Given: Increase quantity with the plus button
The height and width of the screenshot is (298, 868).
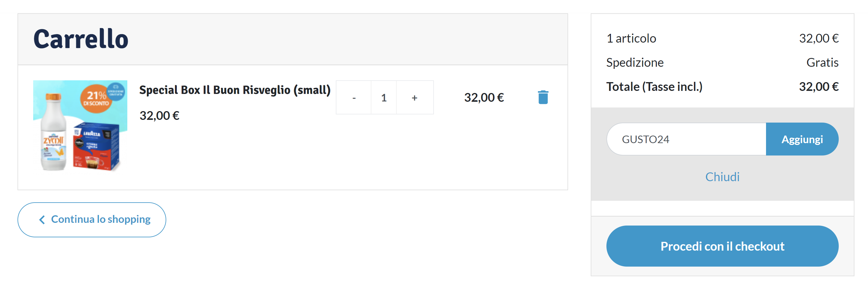Looking at the screenshot, I should 415,98.
